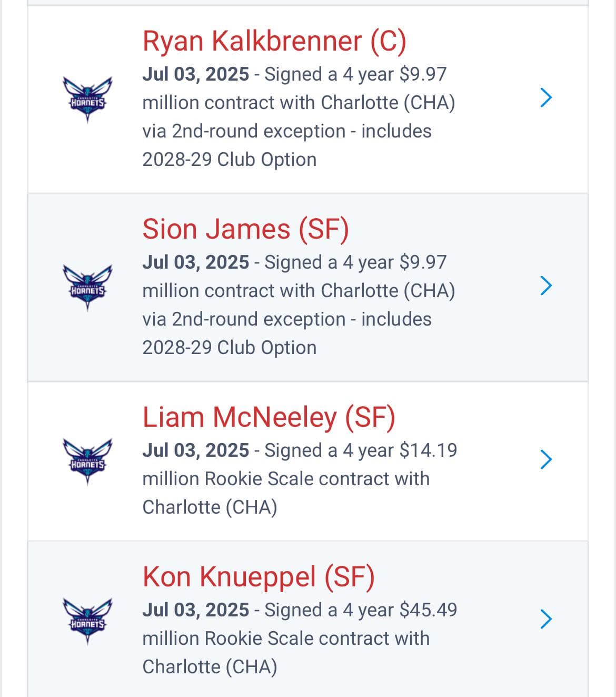The image size is (616, 697).
Task: Open Sion James (SF) player link
Action: click(x=246, y=229)
